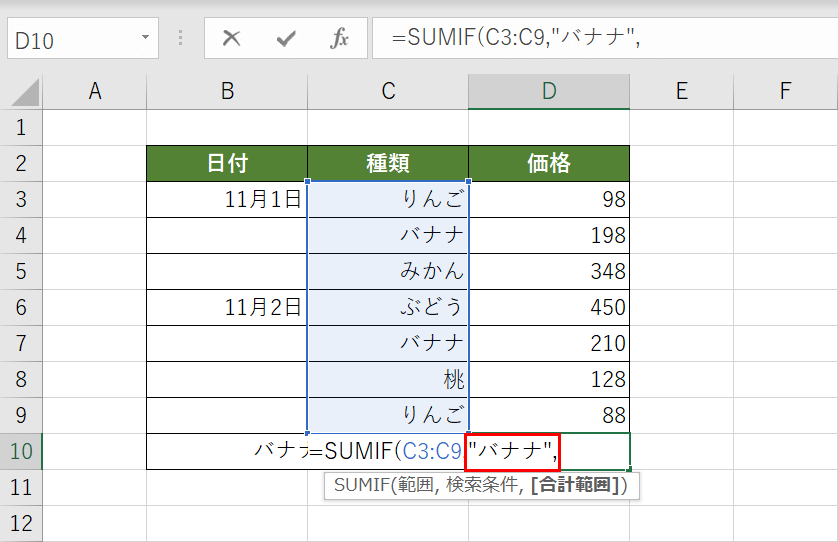
Task: Select column F header
Action: (x=786, y=92)
